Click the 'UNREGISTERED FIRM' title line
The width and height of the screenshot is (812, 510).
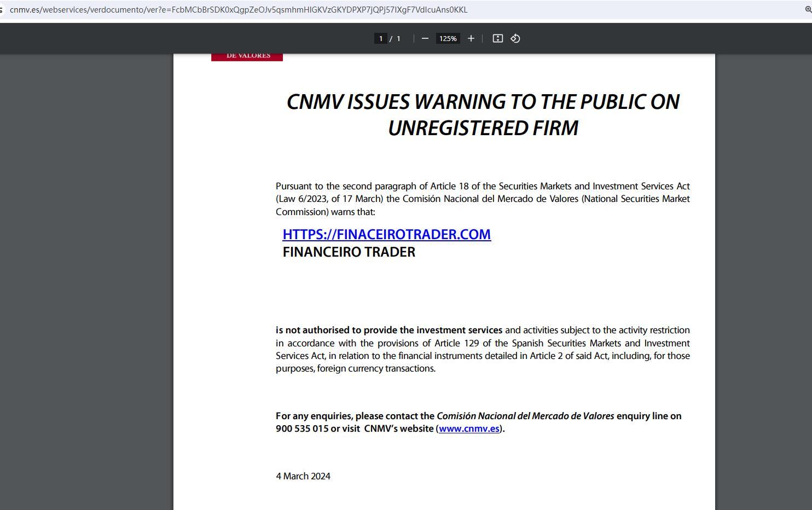point(483,128)
